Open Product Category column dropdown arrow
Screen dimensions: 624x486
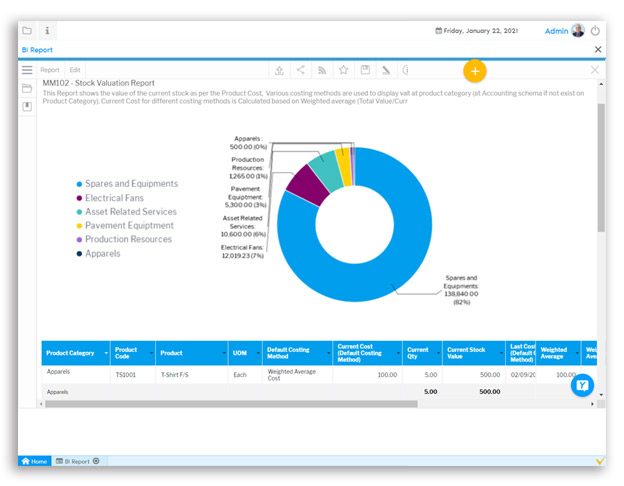click(103, 353)
